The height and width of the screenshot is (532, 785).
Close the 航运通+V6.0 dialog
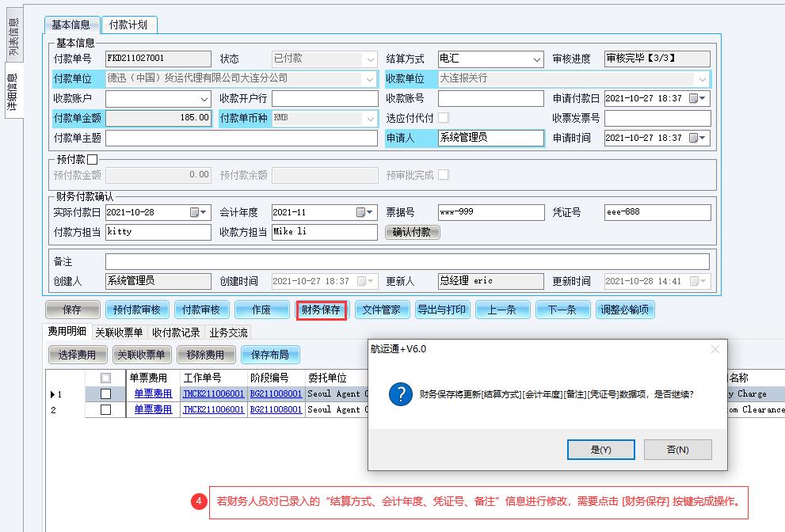click(715, 349)
